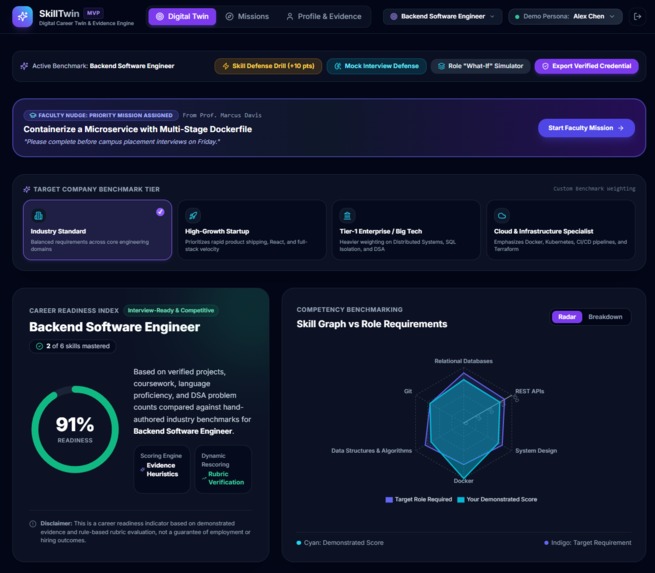This screenshot has height=573, width=655.
Task: Click the Docker radar label
Action: click(x=463, y=481)
